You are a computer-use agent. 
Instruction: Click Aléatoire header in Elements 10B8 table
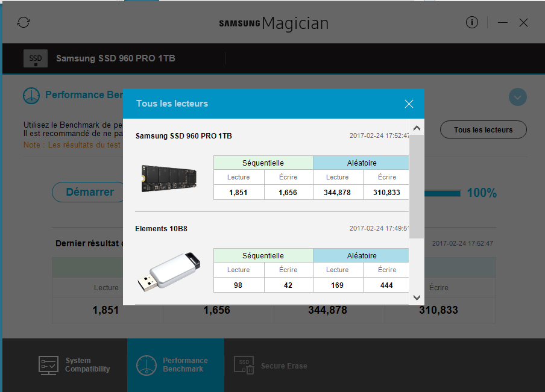click(361, 255)
